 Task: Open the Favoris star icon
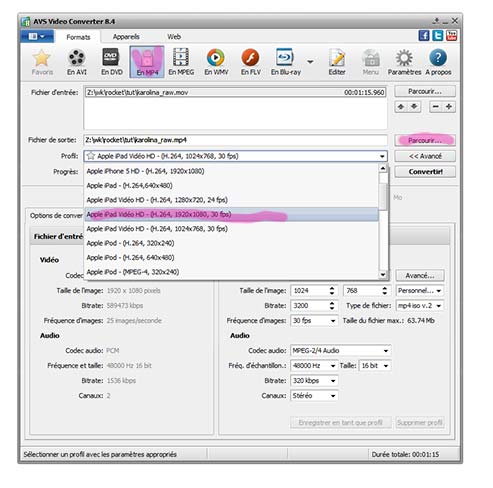[42, 62]
